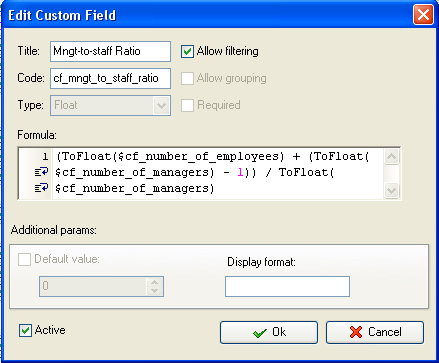Increase the default value with spinner up
This screenshot has height=363, width=439.
(154, 282)
